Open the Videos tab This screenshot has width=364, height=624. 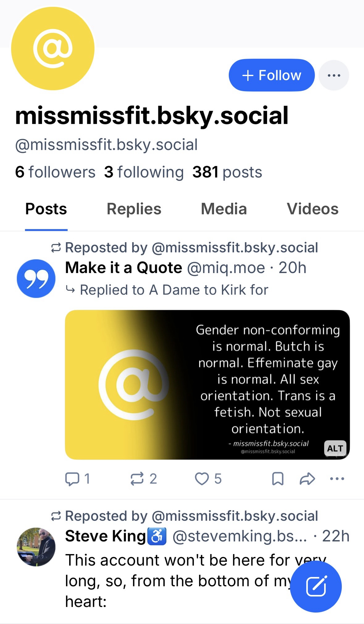click(x=313, y=209)
